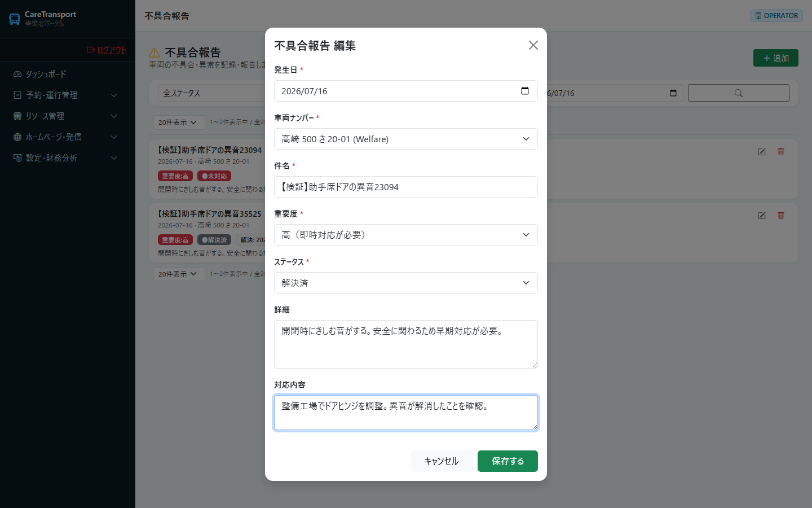Edit the 助手席ドアの異音35525 report

tap(762, 216)
